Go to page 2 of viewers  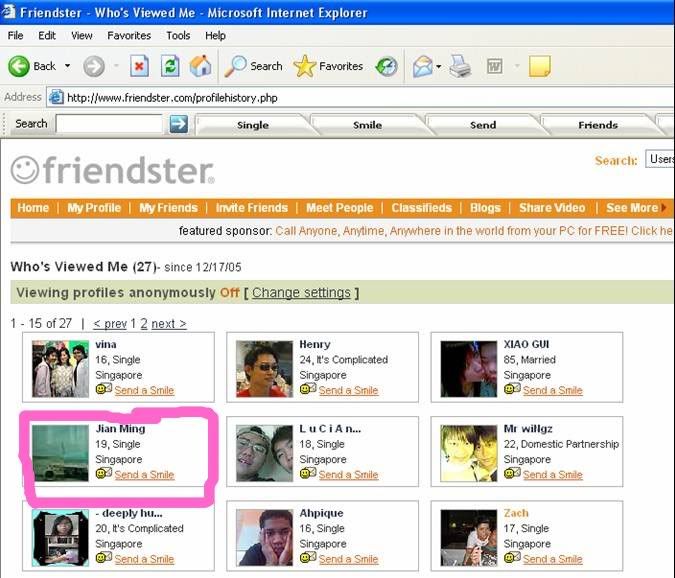point(144,323)
